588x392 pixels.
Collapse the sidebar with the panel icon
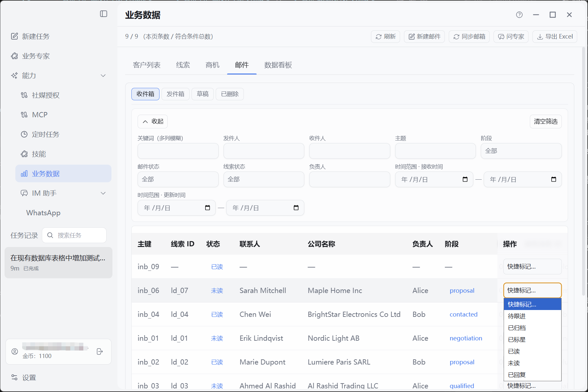coord(104,14)
